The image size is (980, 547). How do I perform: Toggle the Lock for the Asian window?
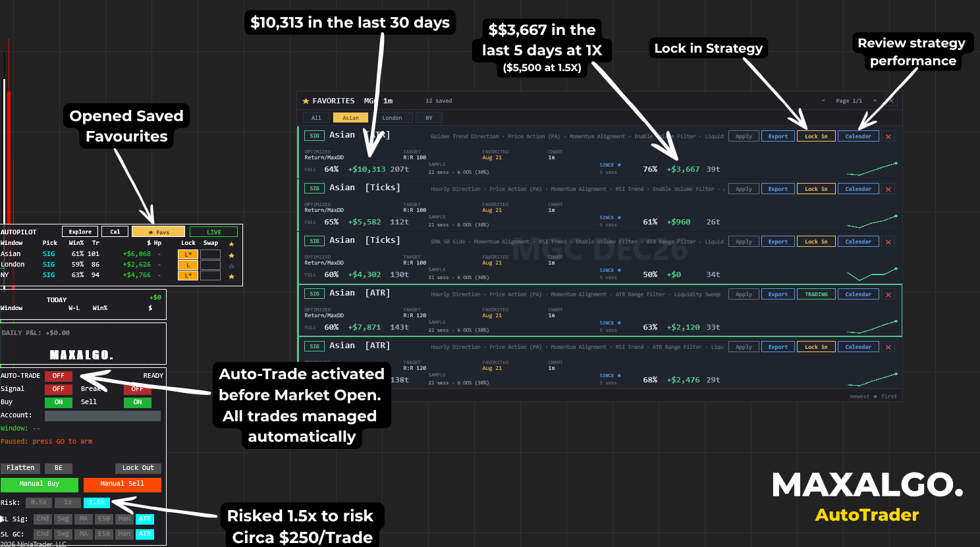coord(188,255)
